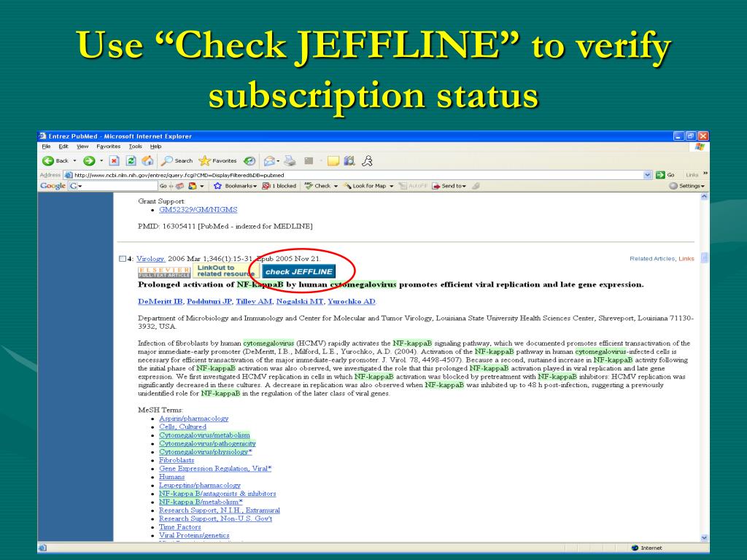This screenshot has height=560, width=747.
Task: Open the File menu
Action: point(46,147)
